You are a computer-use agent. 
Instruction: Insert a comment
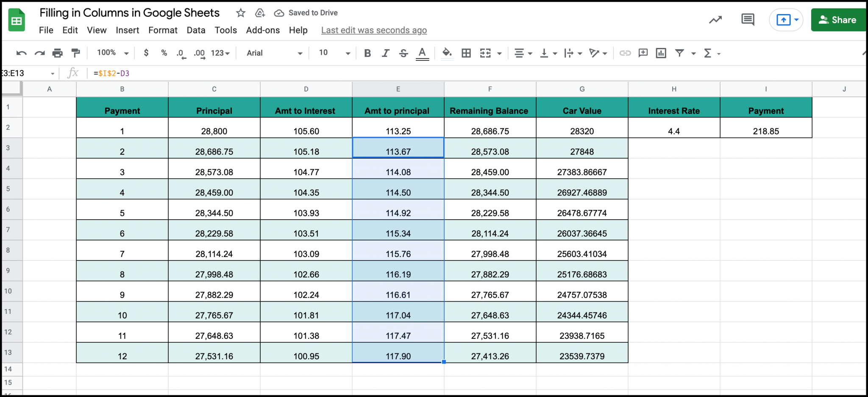pos(643,53)
